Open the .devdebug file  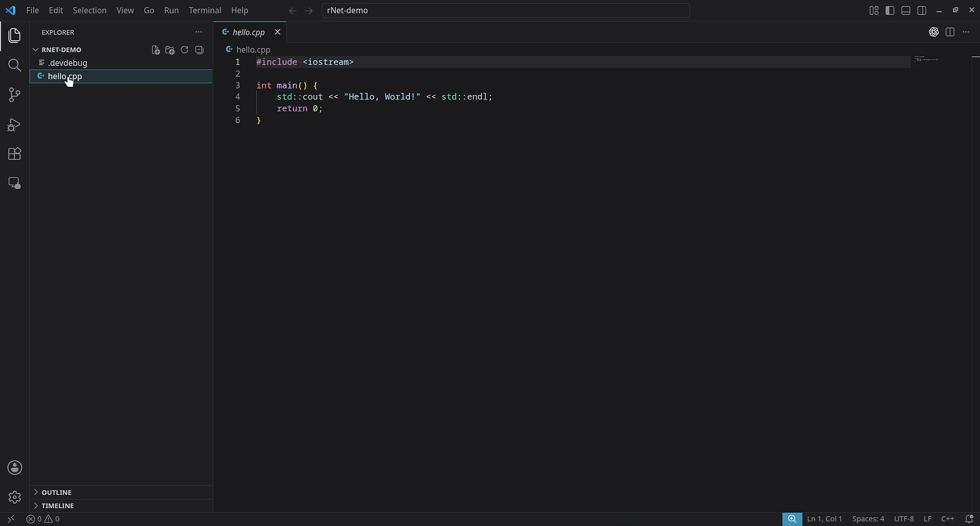(121, 63)
